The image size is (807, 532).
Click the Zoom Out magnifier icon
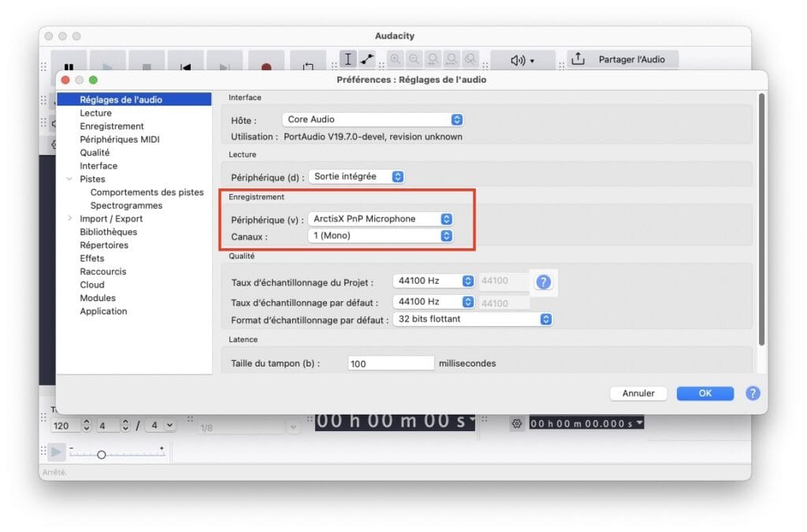415,59
